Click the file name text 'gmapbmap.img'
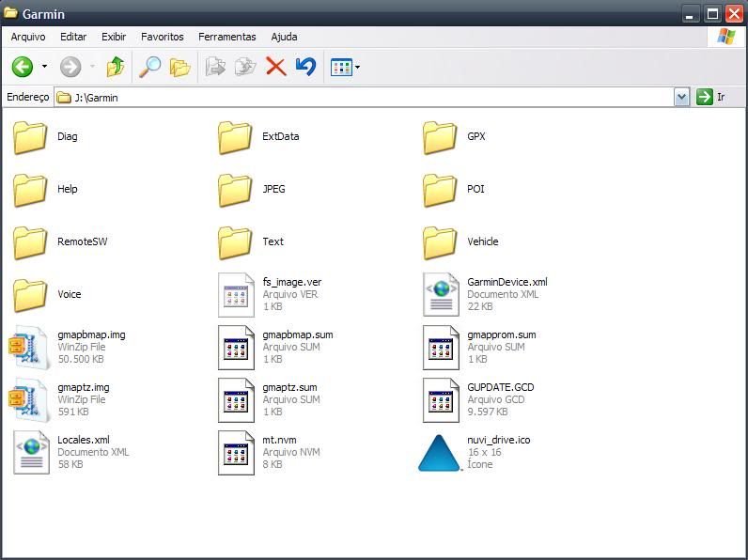 (x=91, y=334)
